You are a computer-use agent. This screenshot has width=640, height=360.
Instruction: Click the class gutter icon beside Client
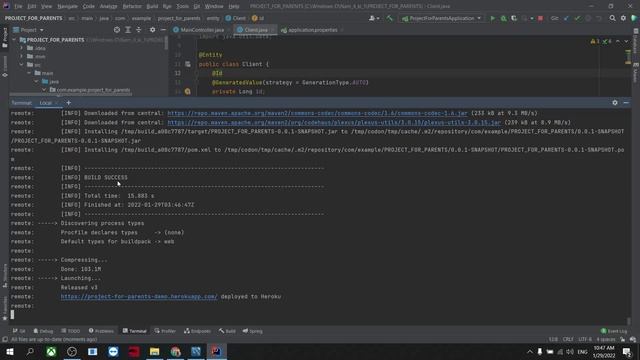click(x=188, y=64)
